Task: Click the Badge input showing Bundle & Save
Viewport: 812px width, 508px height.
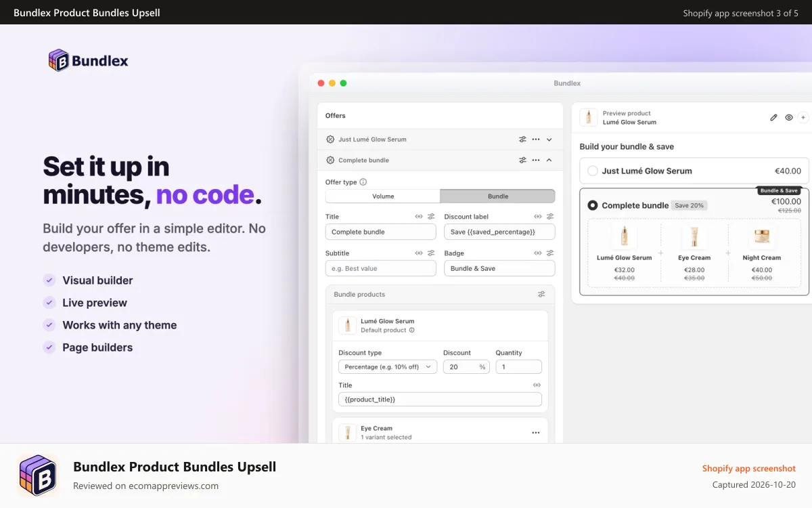Action: [x=499, y=268]
